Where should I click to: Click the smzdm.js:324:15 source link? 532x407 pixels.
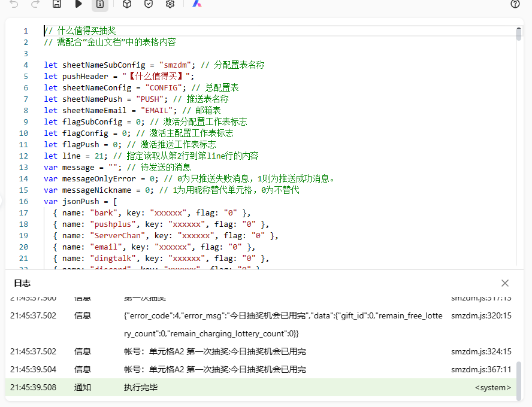481,351
